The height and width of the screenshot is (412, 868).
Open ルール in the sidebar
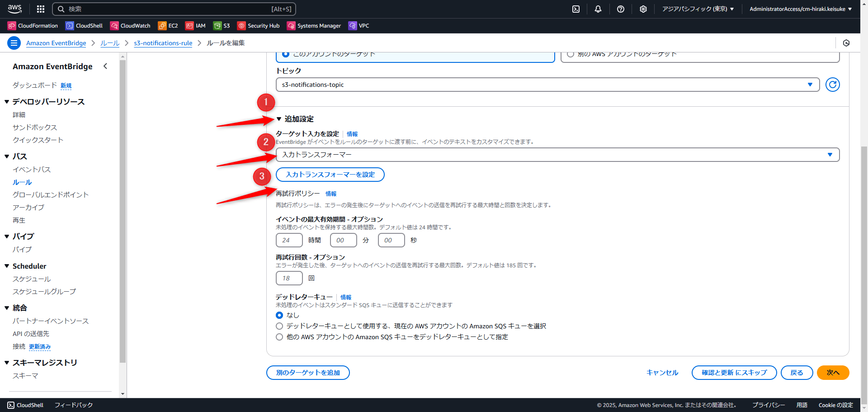click(x=22, y=182)
